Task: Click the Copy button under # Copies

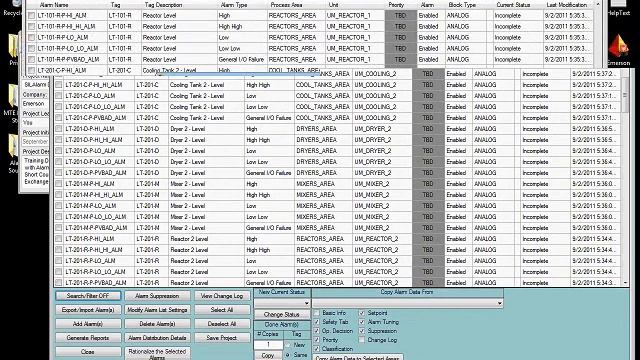Action: [x=268, y=356]
